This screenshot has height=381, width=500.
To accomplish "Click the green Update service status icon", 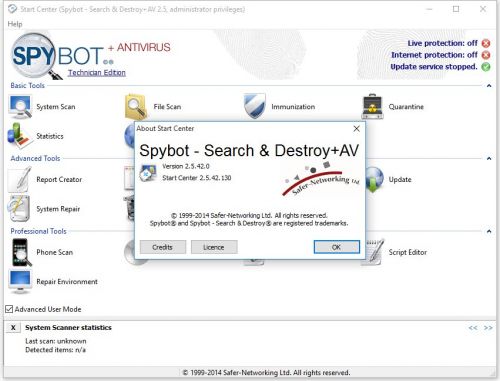I will pos(486,67).
